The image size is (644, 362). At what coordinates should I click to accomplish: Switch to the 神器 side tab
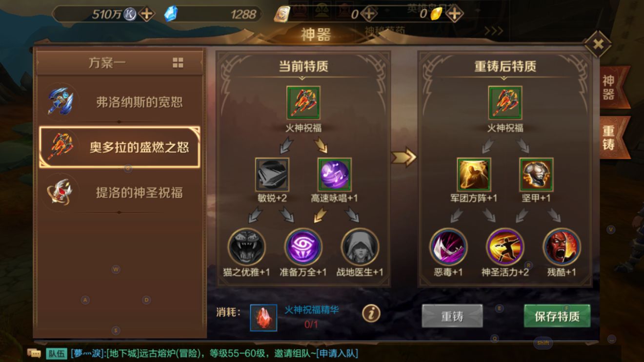[608, 88]
